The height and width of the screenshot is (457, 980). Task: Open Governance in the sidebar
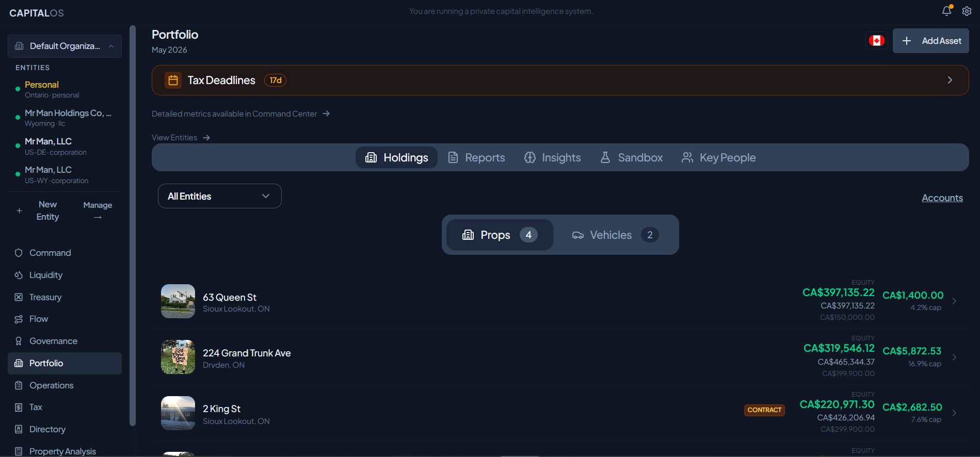65,341
